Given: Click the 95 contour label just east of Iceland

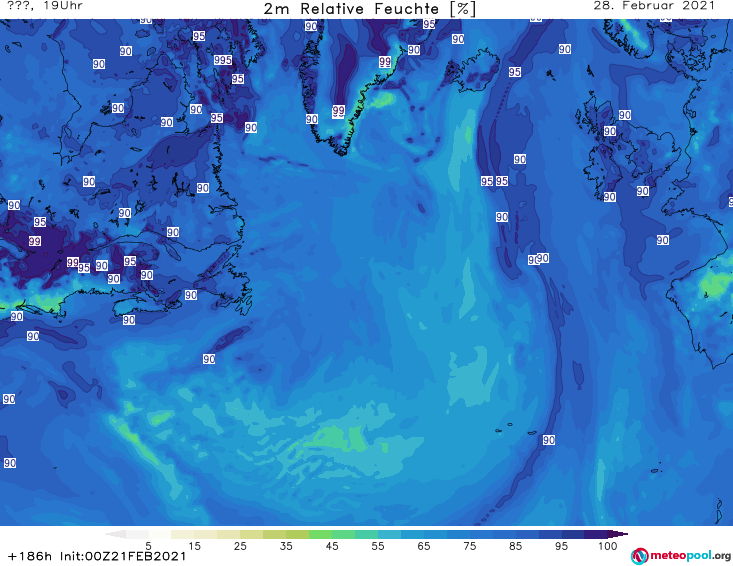Looking at the screenshot, I should [515, 72].
